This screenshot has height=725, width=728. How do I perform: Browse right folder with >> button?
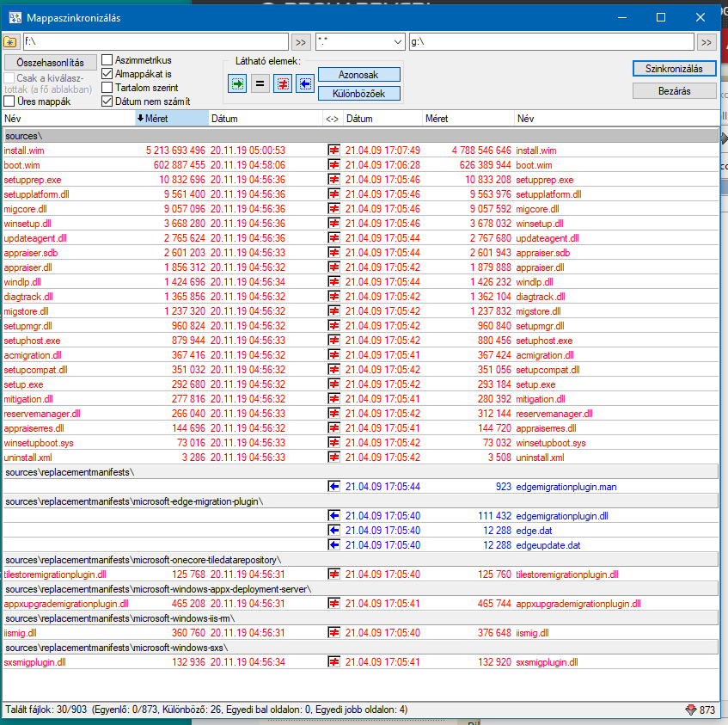tap(707, 42)
